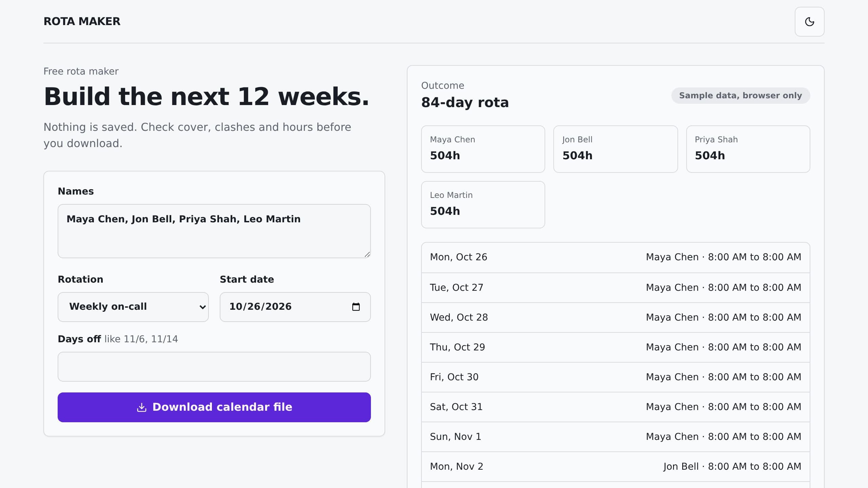Select the Wed, Oct 28 rota row

pyautogui.click(x=615, y=318)
